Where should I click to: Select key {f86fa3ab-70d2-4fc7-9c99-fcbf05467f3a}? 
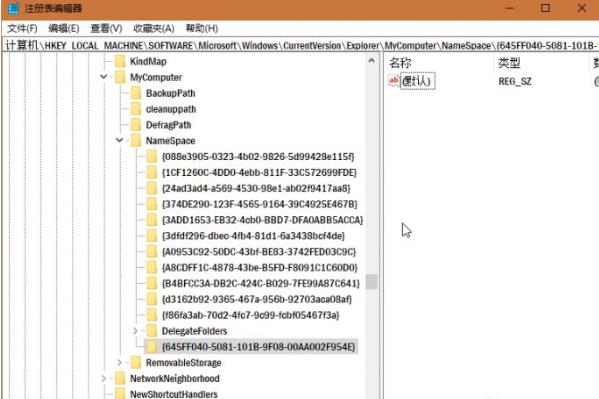coord(251,315)
